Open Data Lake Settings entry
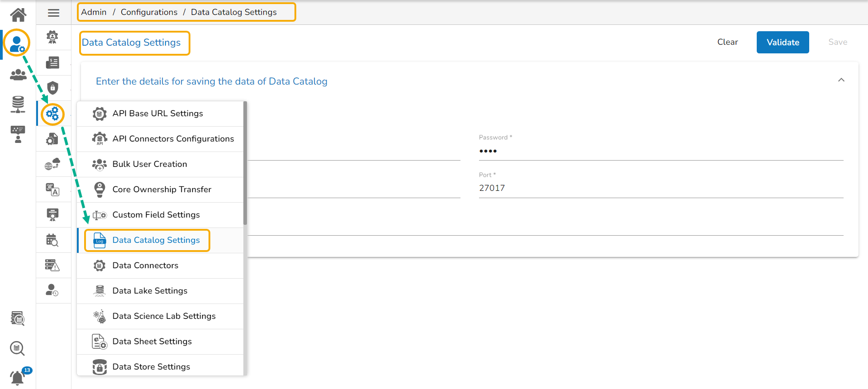Screen dimensions: 868x389 pyautogui.click(x=150, y=291)
